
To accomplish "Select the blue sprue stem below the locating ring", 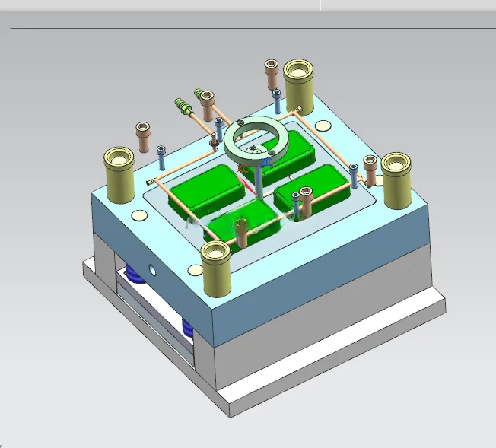I will (x=259, y=181).
